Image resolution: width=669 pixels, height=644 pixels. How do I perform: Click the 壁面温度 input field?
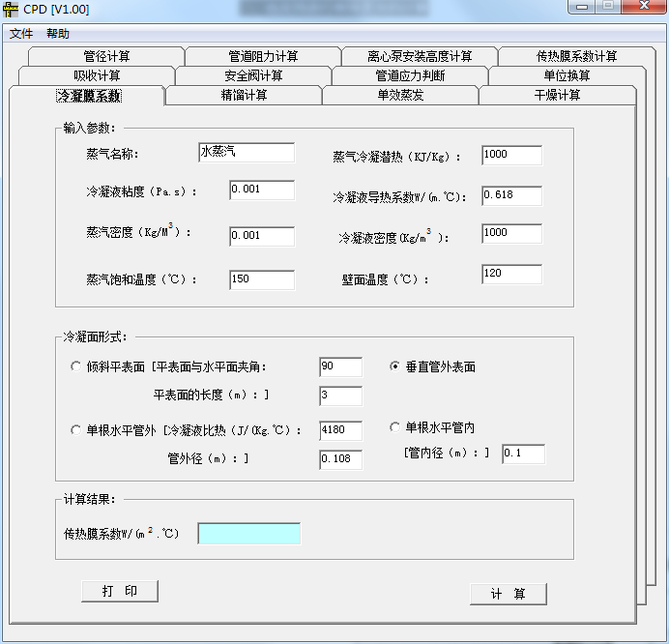511,275
